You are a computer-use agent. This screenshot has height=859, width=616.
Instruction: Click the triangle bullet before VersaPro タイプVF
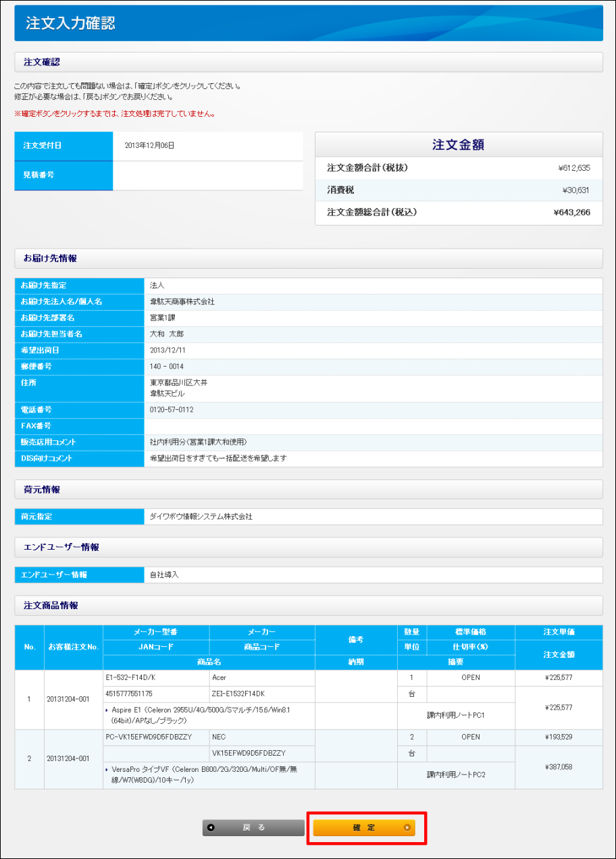[108, 769]
